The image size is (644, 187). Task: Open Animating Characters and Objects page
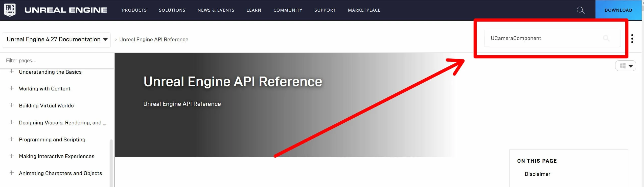pyautogui.click(x=60, y=173)
